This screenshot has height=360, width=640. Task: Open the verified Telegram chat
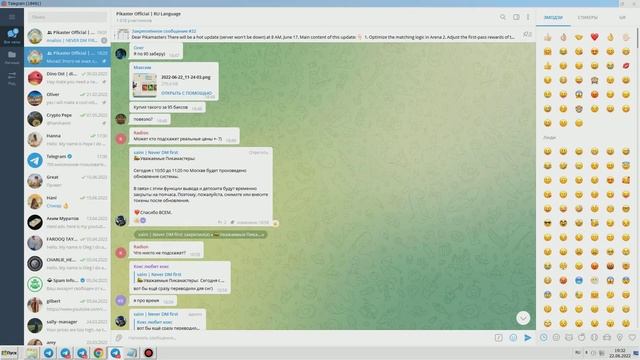(67, 160)
